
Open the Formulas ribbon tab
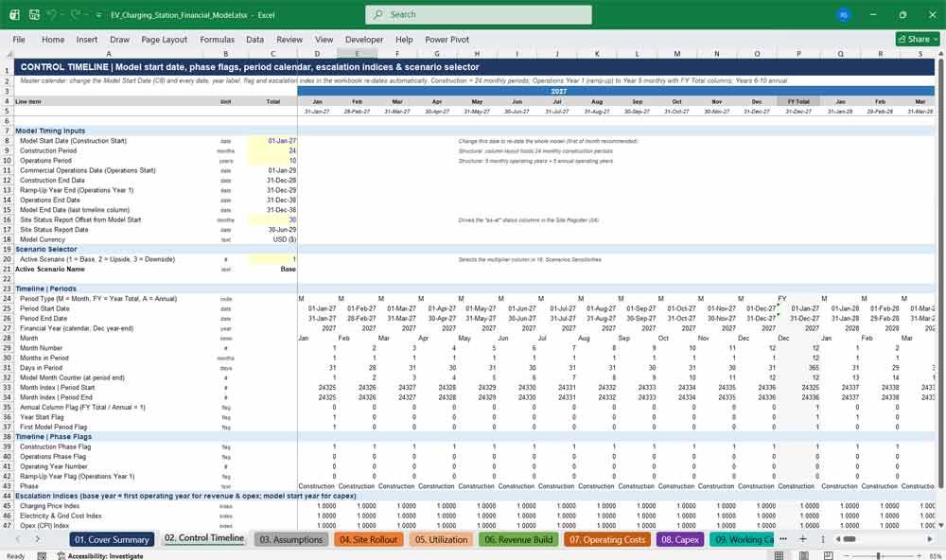(218, 39)
